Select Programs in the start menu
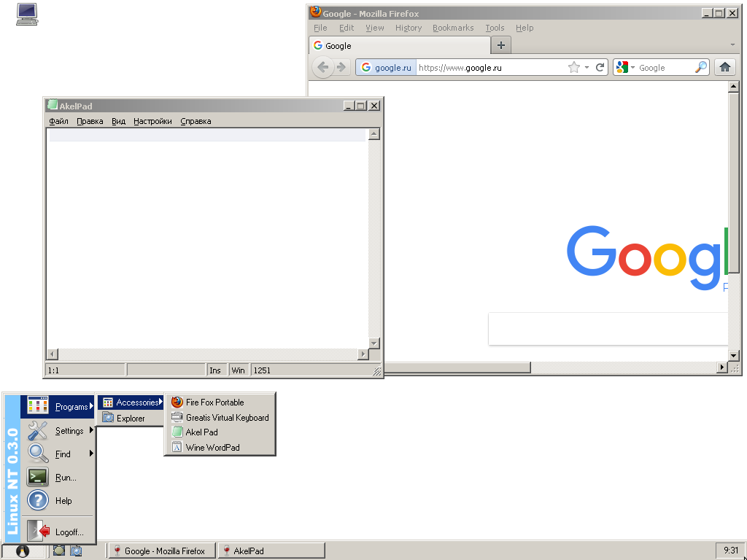The image size is (747, 560). point(58,407)
